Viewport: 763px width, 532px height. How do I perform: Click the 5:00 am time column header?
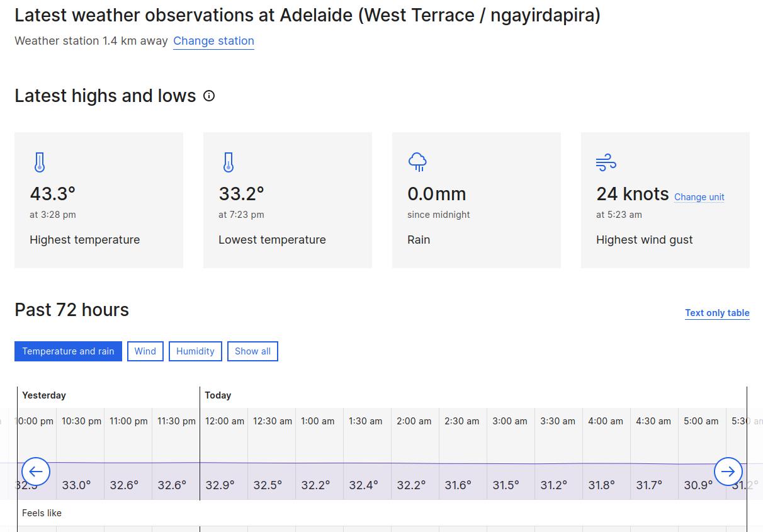click(x=701, y=421)
